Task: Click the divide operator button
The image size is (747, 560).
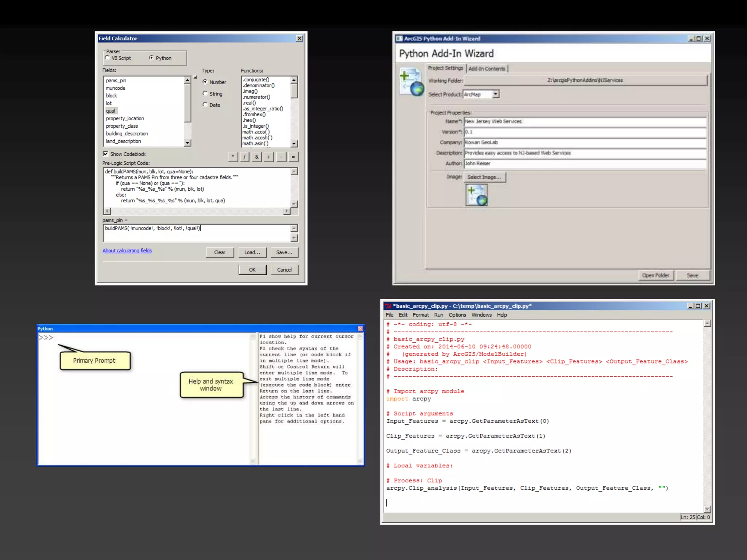Action: (x=245, y=157)
